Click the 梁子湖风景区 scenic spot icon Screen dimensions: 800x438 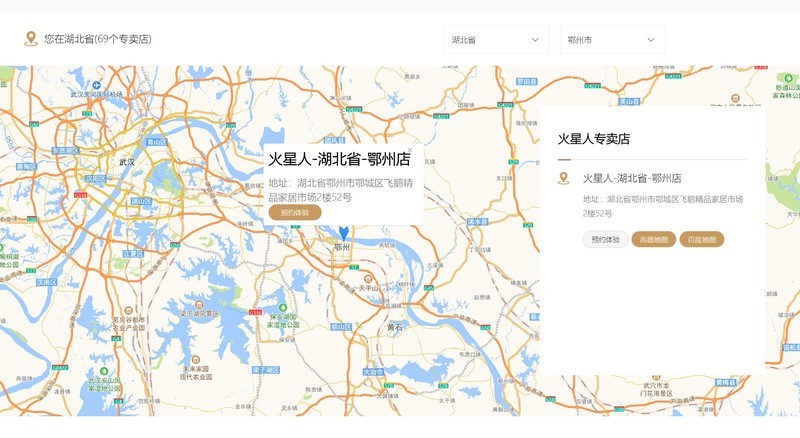(x=199, y=304)
